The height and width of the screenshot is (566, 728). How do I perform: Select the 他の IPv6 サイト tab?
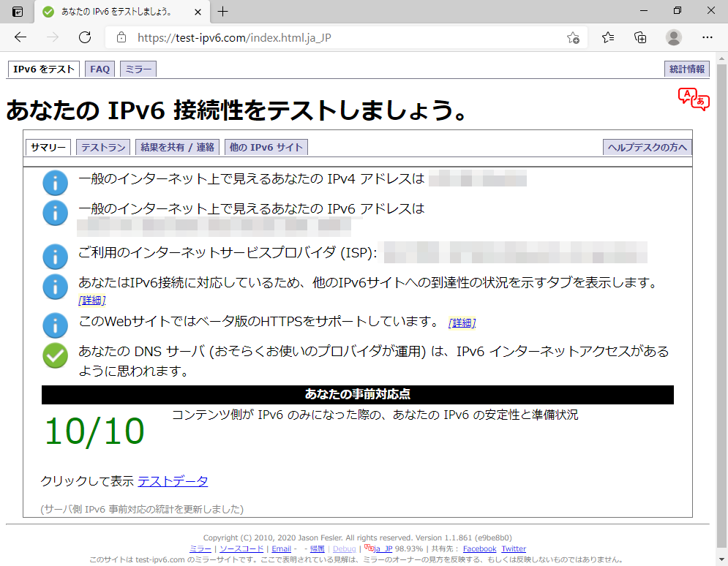point(266,147)
